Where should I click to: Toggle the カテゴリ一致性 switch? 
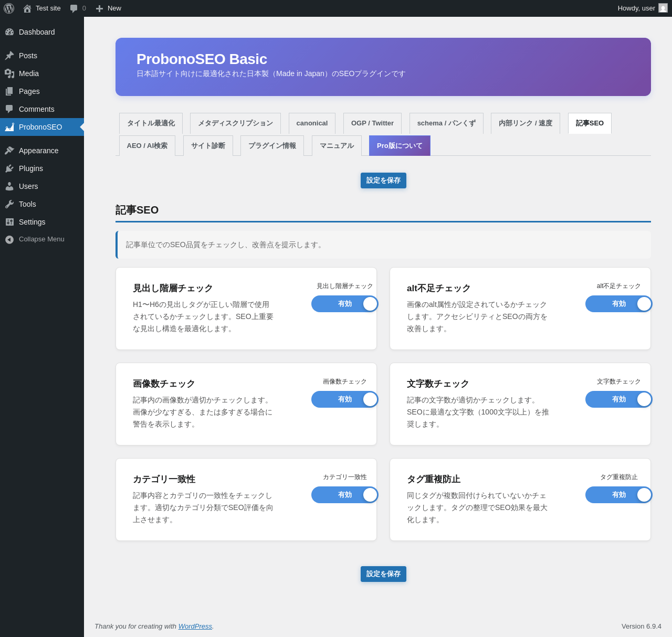pyautogui.click(x=345, y=495)
